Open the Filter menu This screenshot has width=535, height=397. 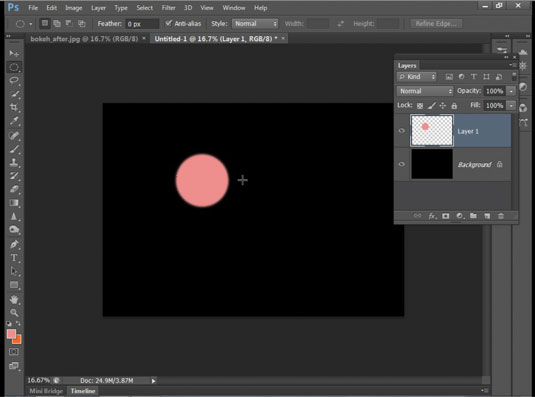168,8
